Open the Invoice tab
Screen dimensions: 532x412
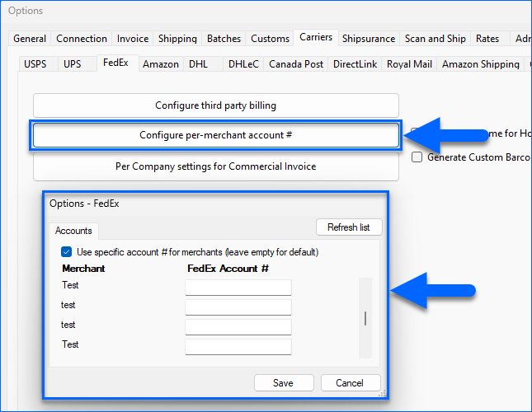click(133, 39)
